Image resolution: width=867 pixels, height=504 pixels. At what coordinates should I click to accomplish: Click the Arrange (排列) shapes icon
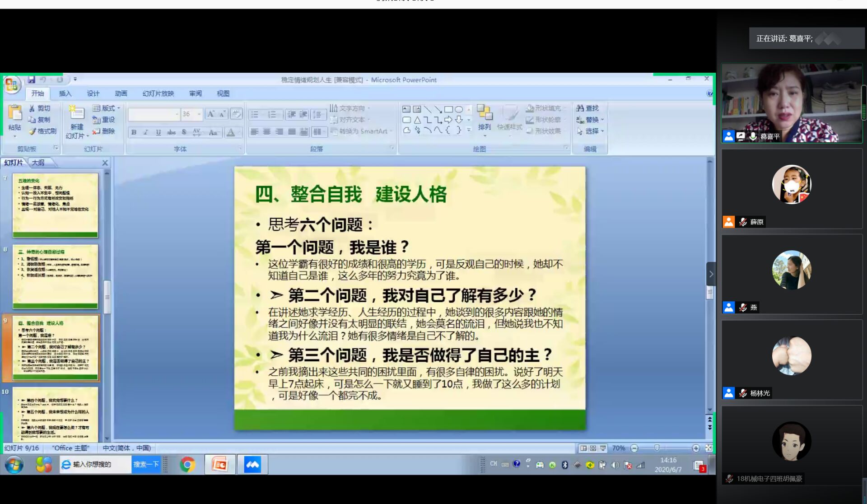click(x=485, y=113)
